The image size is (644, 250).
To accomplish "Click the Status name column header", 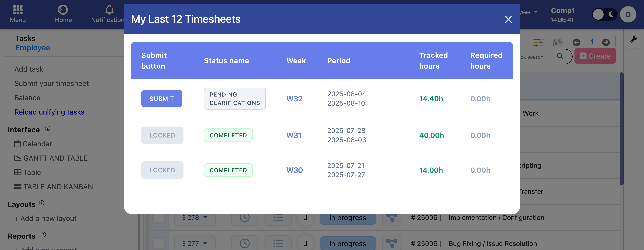I will pyautogui.click(x=226, y=61).
